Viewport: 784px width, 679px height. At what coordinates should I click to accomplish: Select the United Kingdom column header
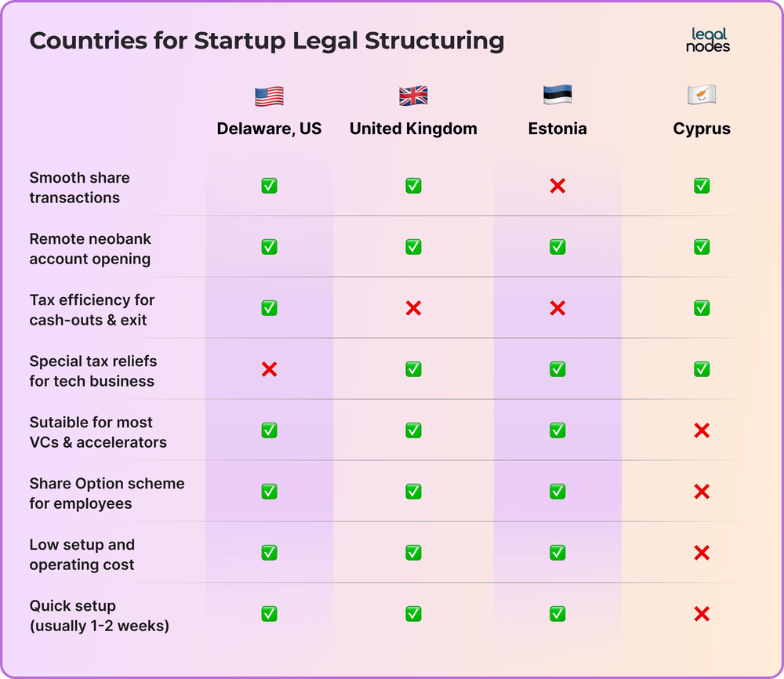tap(413, 129)
